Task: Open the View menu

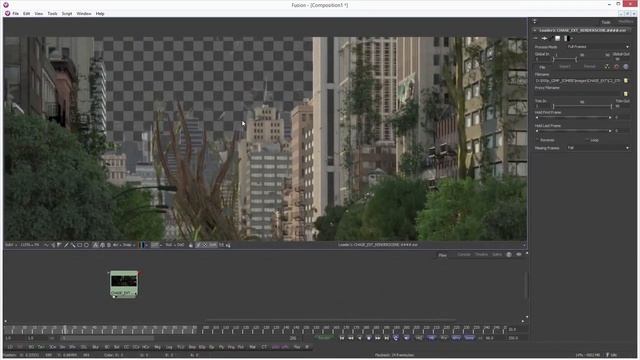Action: pos(39,13)
